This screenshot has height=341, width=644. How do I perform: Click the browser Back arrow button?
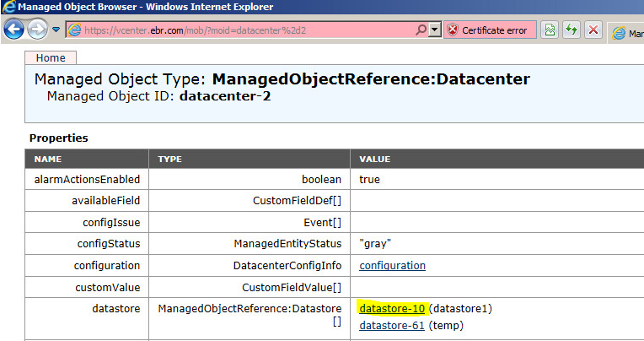tap(14, 30)
